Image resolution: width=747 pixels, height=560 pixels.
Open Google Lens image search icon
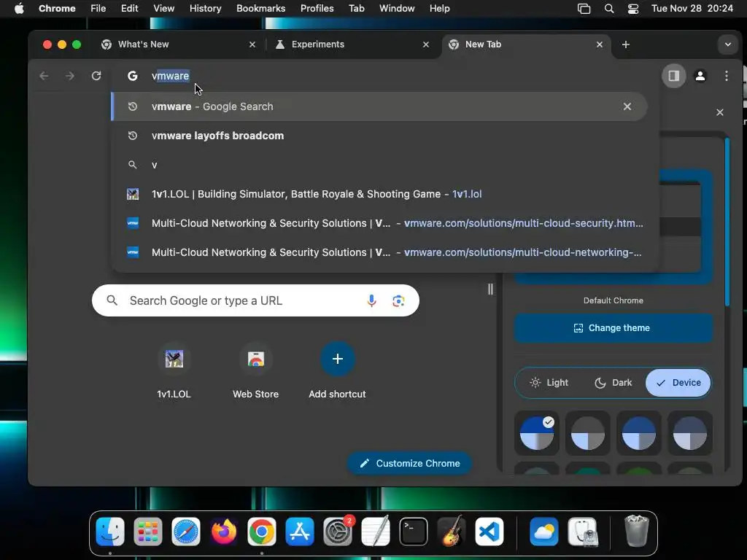[398, 300]
